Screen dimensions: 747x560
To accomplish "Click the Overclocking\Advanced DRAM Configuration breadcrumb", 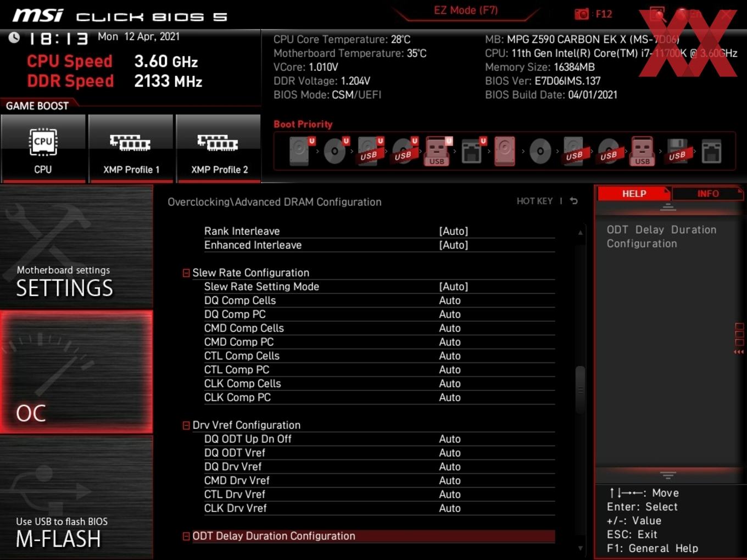I will click(x=275, y=202).
